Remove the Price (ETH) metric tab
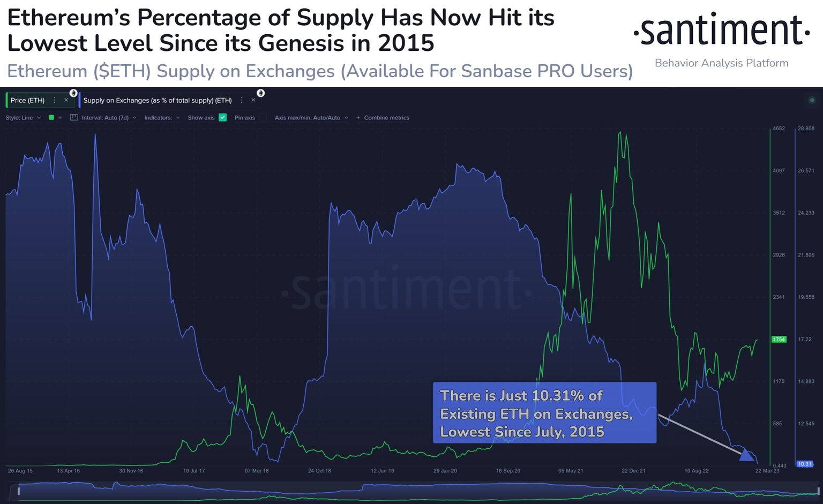Viewport: 823px width, 504px height. pos(66,100)
